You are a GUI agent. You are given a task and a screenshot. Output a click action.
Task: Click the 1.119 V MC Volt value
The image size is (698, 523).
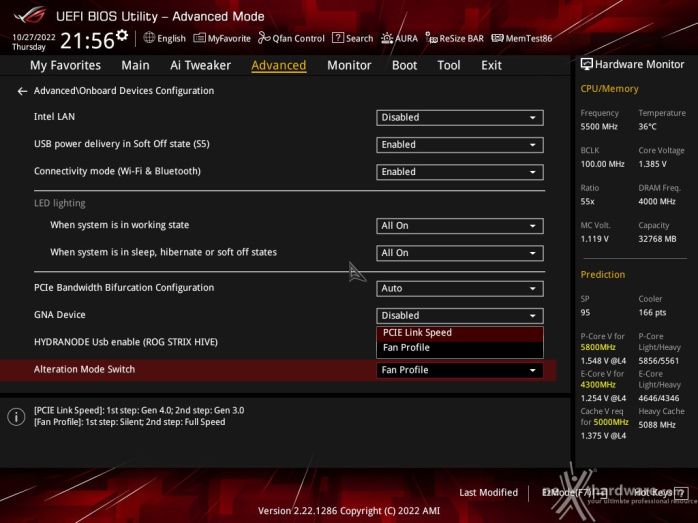click(x=594, y=239)
